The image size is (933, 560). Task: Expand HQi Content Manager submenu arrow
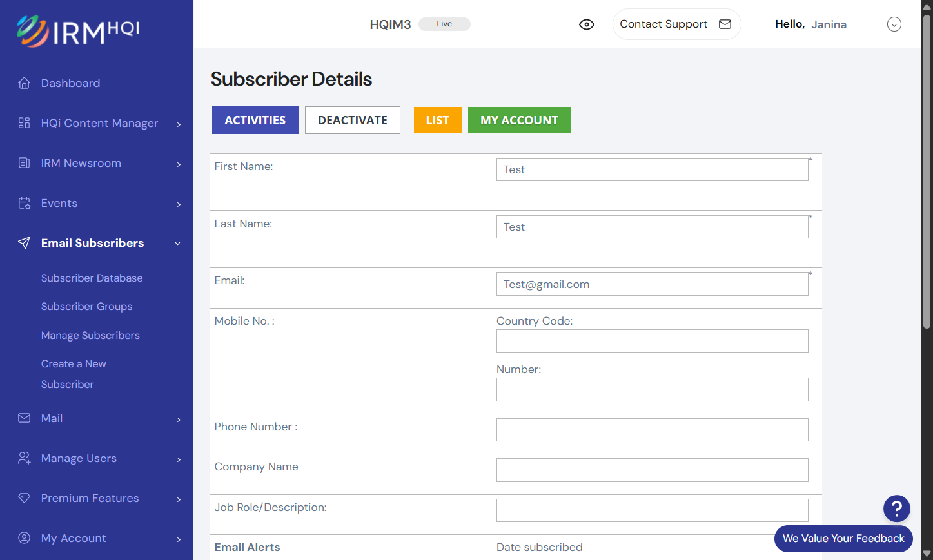point(179,124)
